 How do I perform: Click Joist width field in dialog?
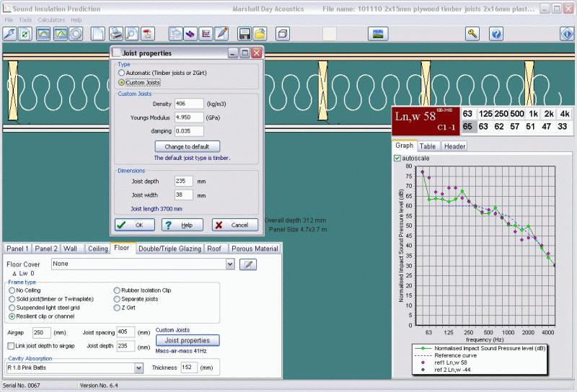coord(184,195)
